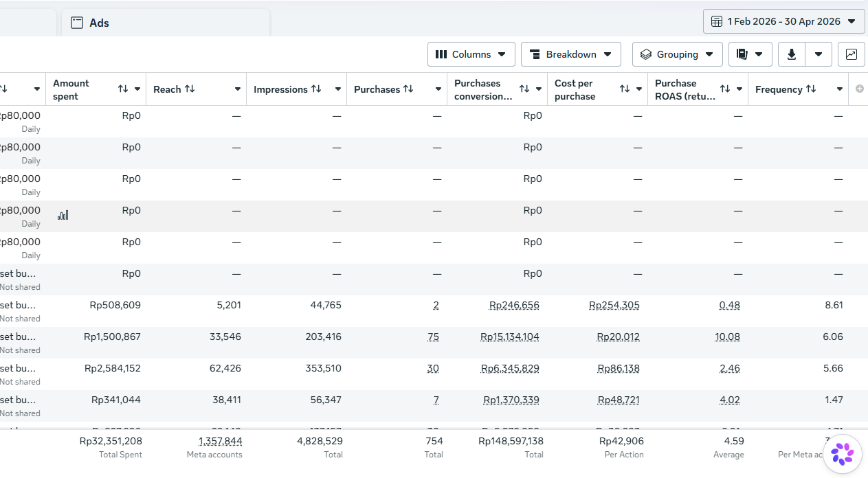Sort Impressions column arrows
This screenshot has width=868, height=478.
[316, 89]
